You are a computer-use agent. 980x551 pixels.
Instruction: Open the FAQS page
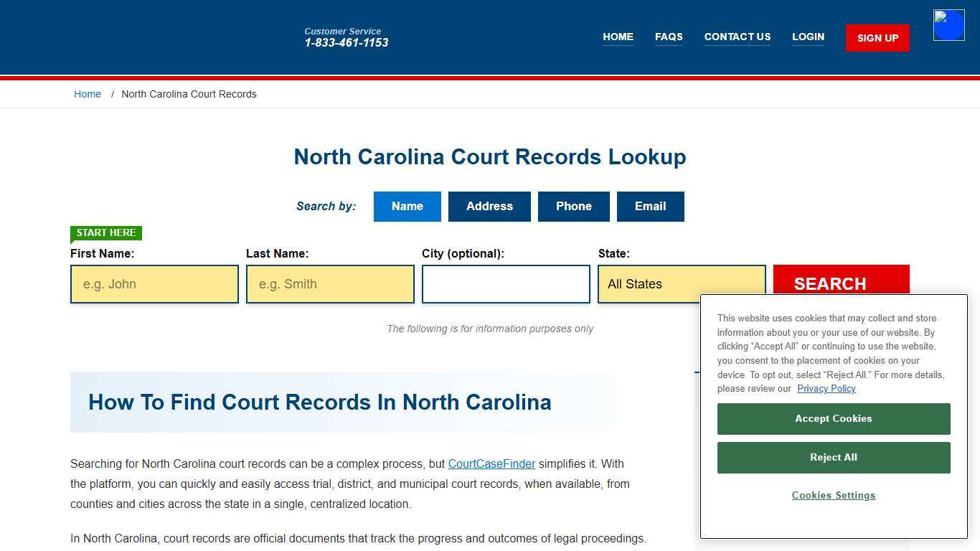pyautogui.click(x=668, y=37)
